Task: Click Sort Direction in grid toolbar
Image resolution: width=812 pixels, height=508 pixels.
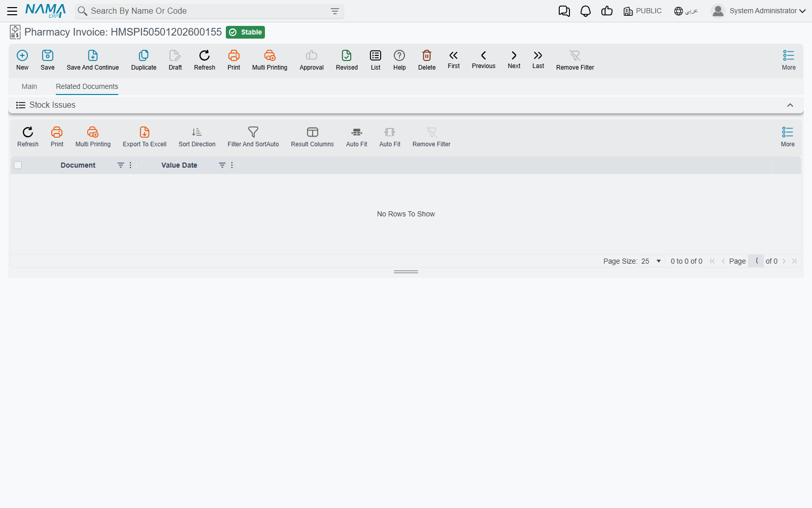Action: click(197, 137)
